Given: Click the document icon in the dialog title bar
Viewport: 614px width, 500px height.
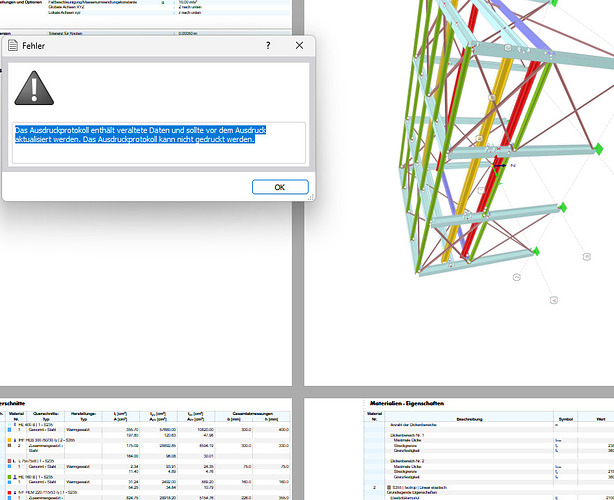Looking at the screenshot, I should click(12, 46).
